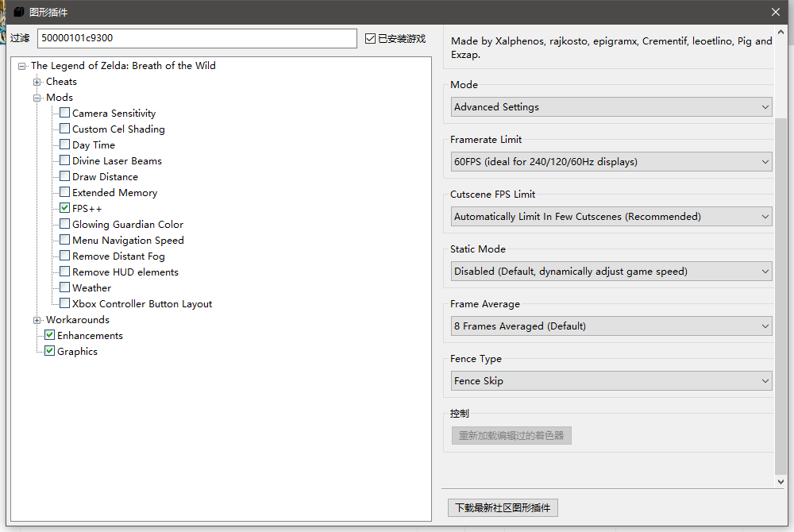Click the filter text input field
This screenshot has height=532, width=794.
[197, 38]
